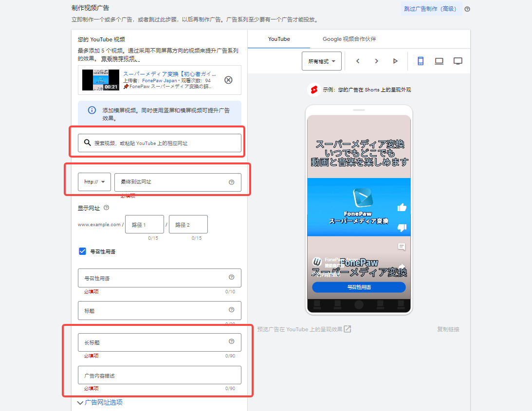The image size is (532, 411).
Task: Go to previous ad preview
Action: tap(358, 61)
